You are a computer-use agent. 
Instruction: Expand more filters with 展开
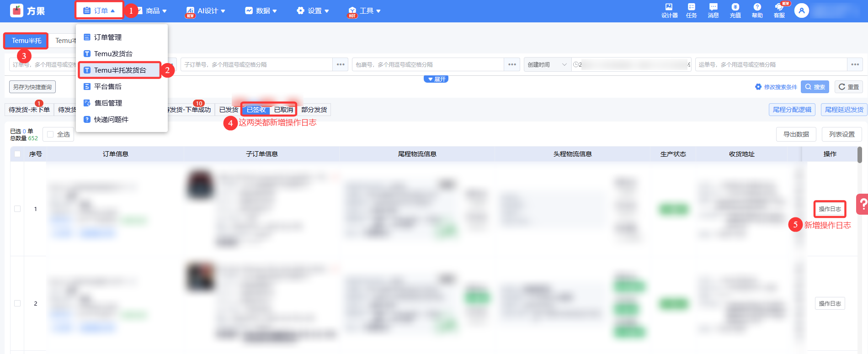pos(436,79)
